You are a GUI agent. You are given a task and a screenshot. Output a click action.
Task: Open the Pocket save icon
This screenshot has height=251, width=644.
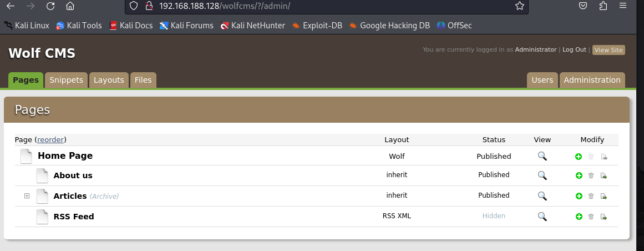(583, 6)
